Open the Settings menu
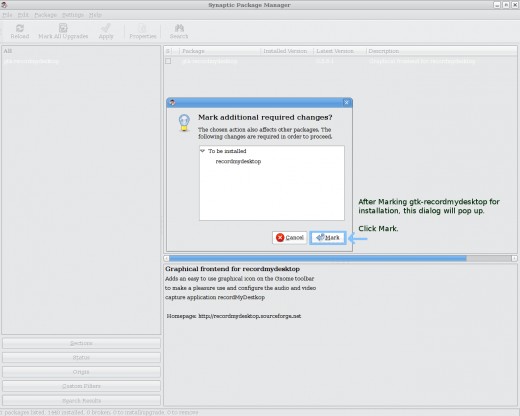 pos(73,15)
